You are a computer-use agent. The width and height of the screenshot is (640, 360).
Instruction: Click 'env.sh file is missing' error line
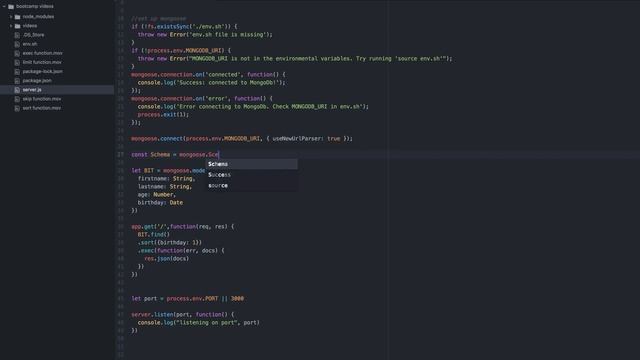(x=205, y=35)
